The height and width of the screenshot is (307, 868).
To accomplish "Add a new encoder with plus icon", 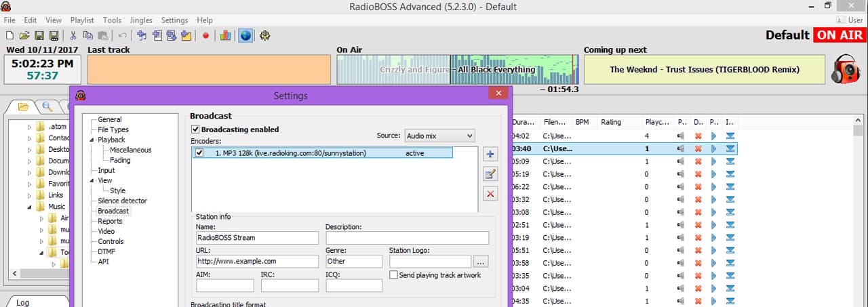I will (x=490, y=155).
